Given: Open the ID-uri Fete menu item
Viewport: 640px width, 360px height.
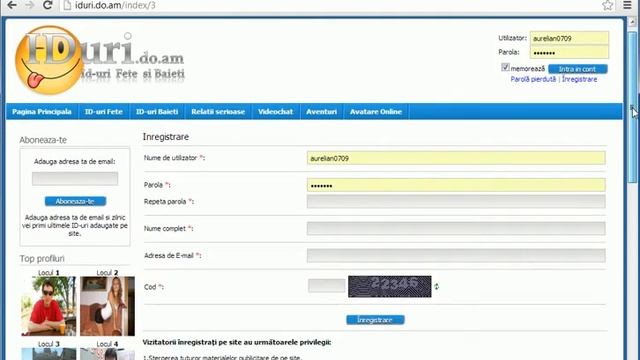Looking at the screenshot, I should (x=104, y=111).
